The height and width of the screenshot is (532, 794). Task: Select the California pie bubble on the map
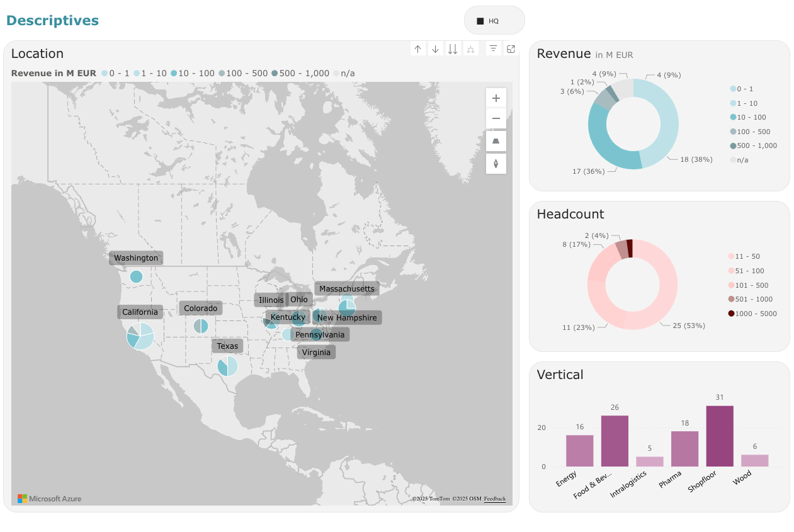pos(140,336)
